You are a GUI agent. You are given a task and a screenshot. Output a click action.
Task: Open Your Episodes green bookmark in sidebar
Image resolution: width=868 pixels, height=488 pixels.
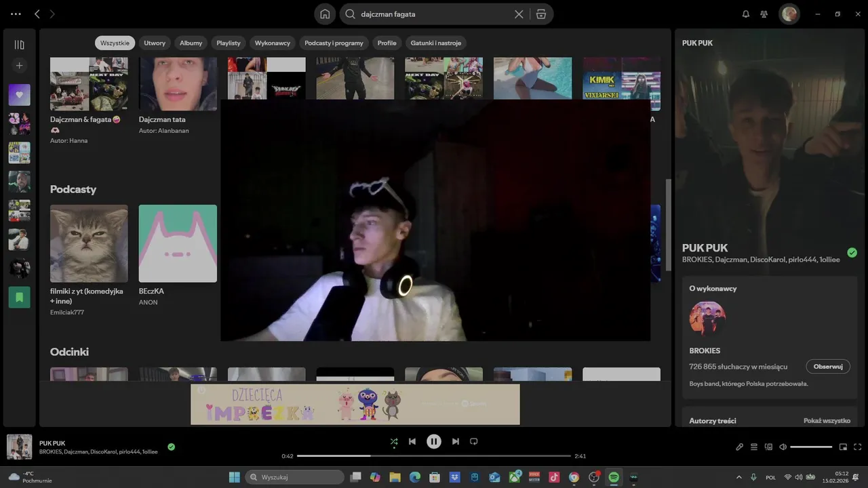(x=19, y=297)
